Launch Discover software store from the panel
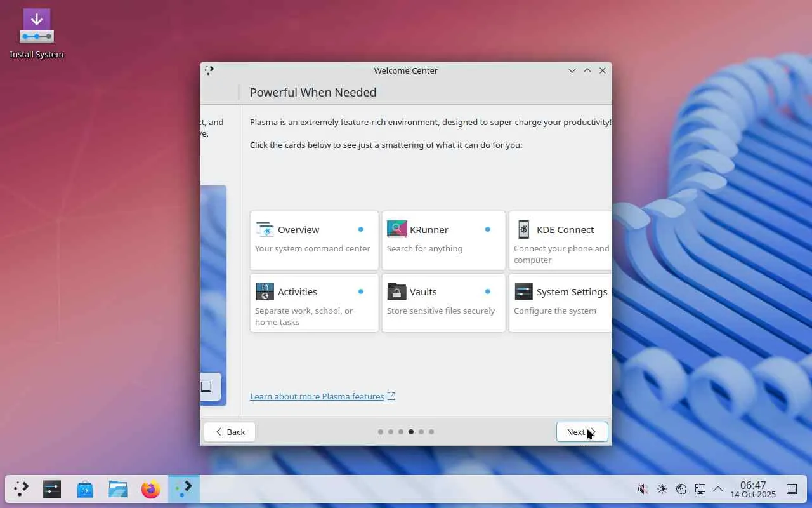Image resolution: width=812 pixels, height=508 pixels. [x=85, y=489]
